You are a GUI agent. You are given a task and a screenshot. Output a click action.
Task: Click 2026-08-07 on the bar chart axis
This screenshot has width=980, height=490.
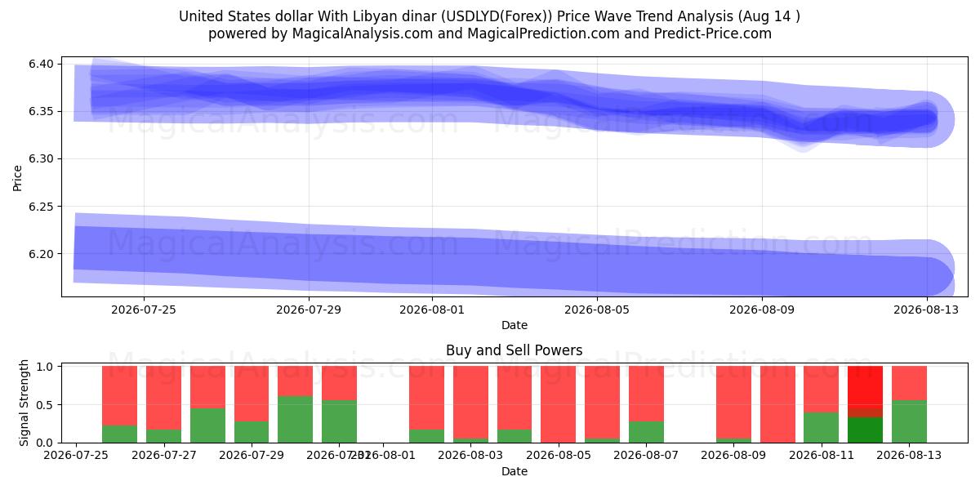[x=647, y=456]
